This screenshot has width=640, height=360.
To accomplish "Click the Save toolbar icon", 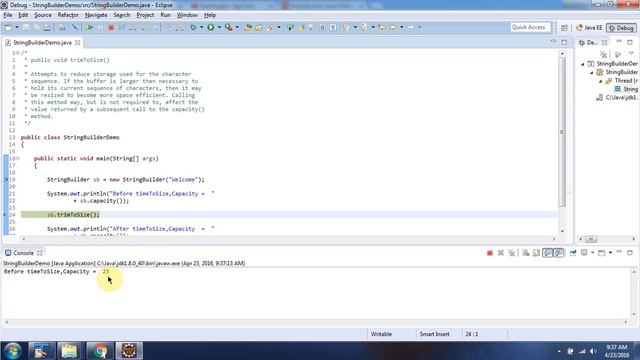I will (x=25, y=27).
